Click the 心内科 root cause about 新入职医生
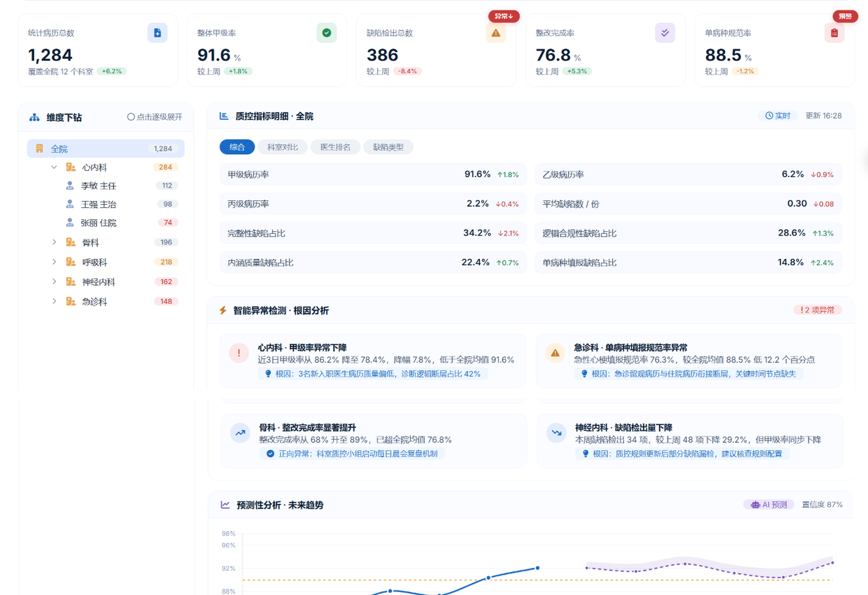 (x=373, y=374)
